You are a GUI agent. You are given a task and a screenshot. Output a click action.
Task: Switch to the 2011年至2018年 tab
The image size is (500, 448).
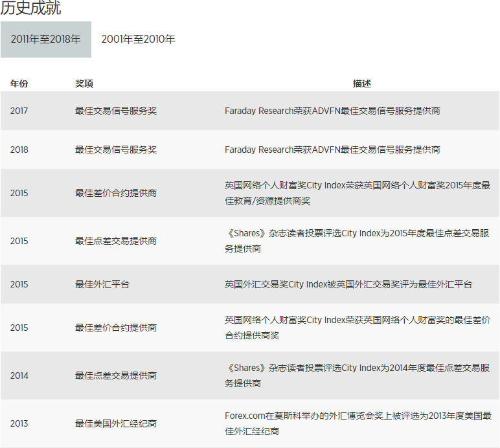coord(45,39)
